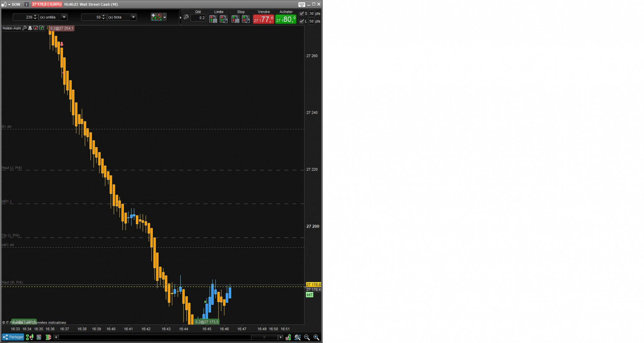Click the first Limite order icon
The height and width of the screenshot is (343, 644).
tap(213, 19)
